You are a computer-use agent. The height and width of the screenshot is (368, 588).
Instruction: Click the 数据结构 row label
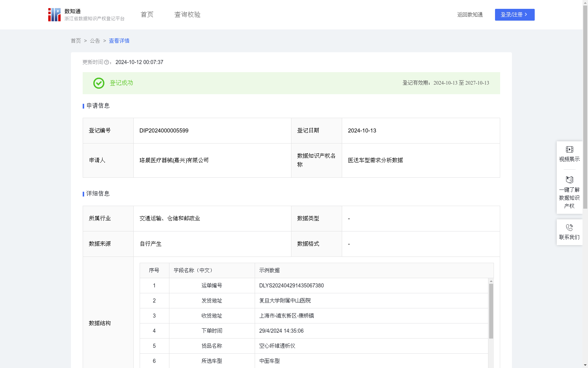tap(100, 323)
